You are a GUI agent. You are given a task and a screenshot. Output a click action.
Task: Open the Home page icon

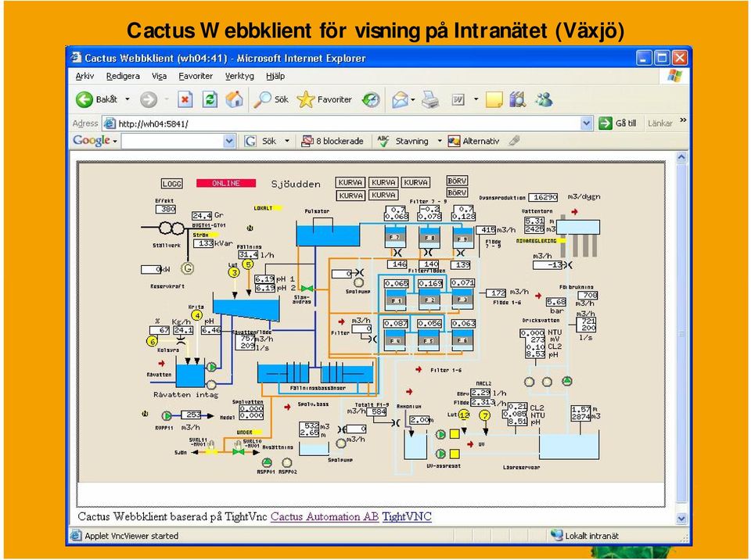234,99
